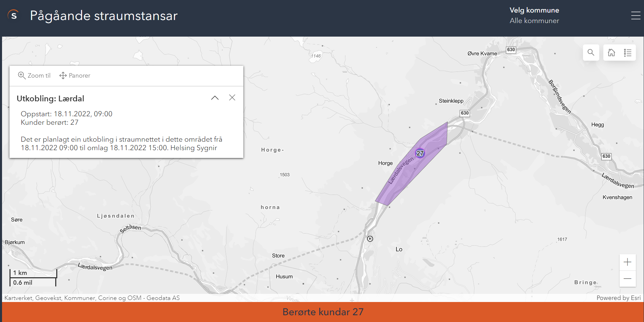Image resolution: width=644 pixels, height=322 pixels.
Task: Reset map to home extent
Action: pyautogui.click(x=611, y=53)
